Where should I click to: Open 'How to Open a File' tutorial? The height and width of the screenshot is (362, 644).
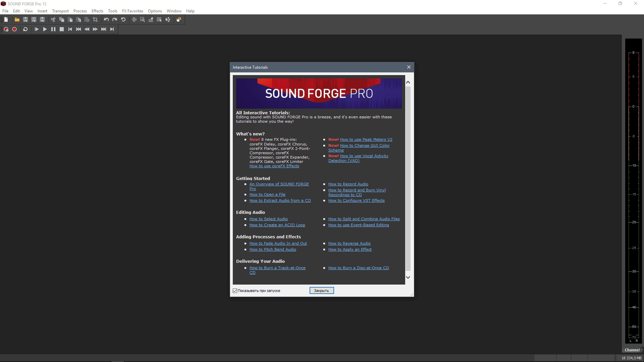point(267,194)
